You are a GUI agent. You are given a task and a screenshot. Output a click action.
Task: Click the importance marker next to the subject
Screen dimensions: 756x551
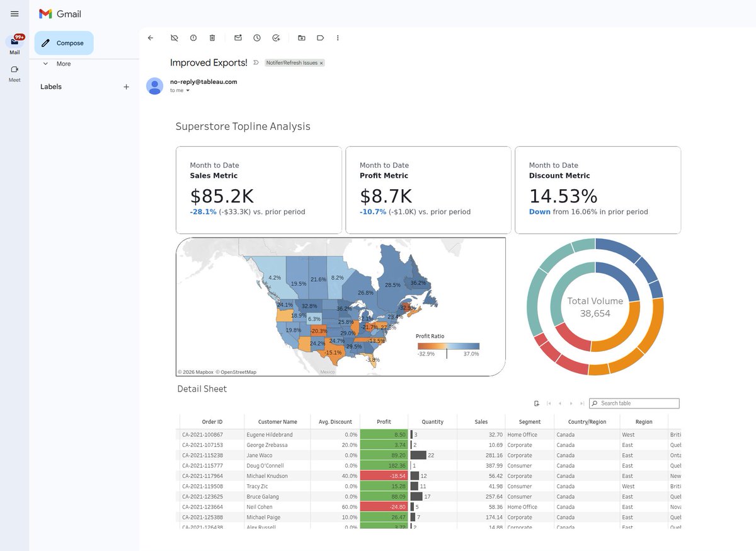256,62
